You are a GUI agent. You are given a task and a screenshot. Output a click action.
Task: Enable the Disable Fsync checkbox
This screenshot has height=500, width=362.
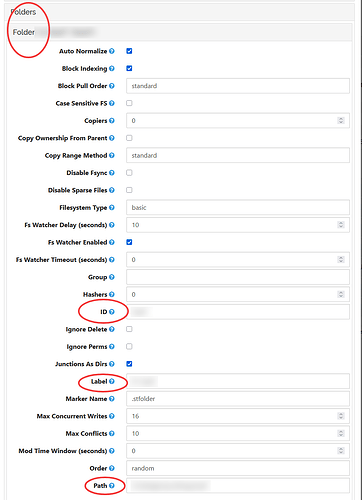tap(129, 173)
